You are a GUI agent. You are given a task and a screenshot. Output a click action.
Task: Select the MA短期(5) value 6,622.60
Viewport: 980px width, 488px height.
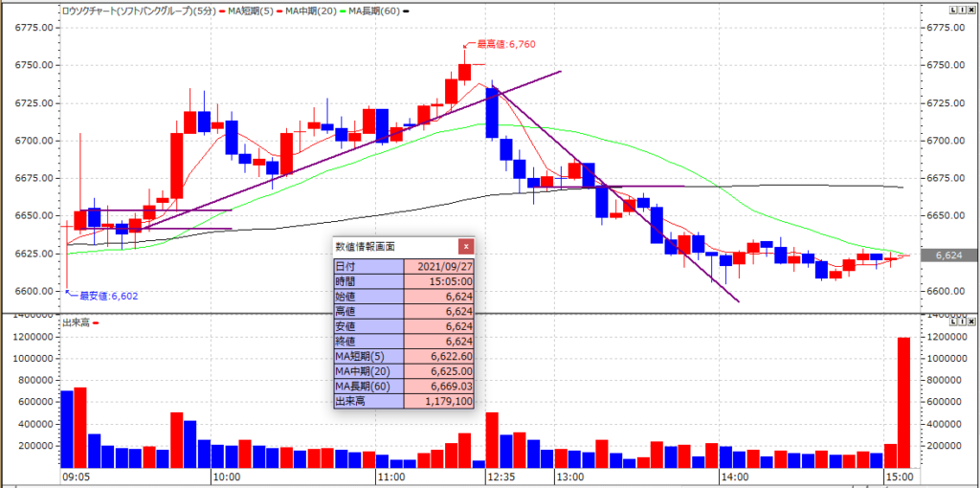click(438, 356)
